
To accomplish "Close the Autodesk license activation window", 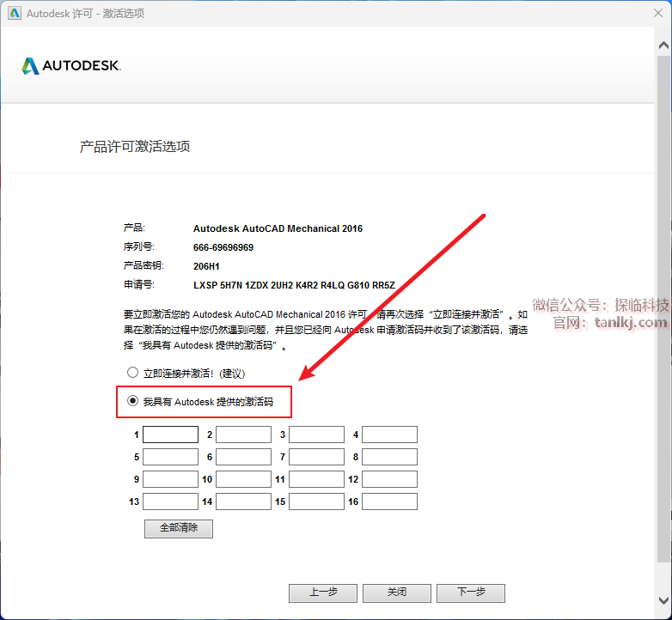I will 658,13.
